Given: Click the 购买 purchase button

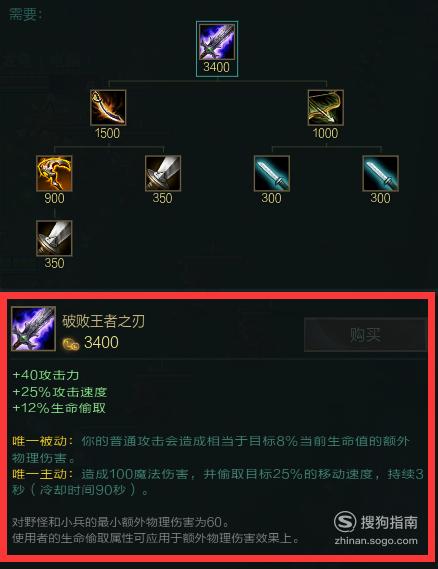Looking at the screenshot, I should [365, 335].
